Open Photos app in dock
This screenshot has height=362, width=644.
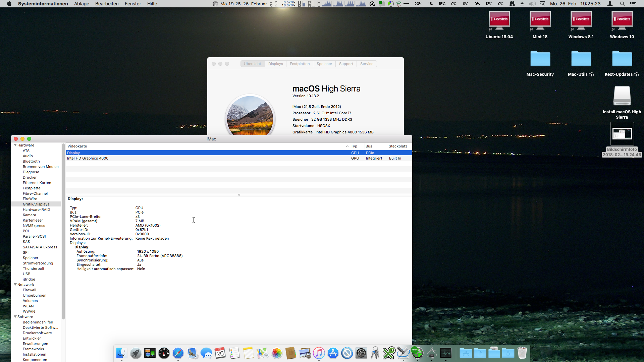277,353
